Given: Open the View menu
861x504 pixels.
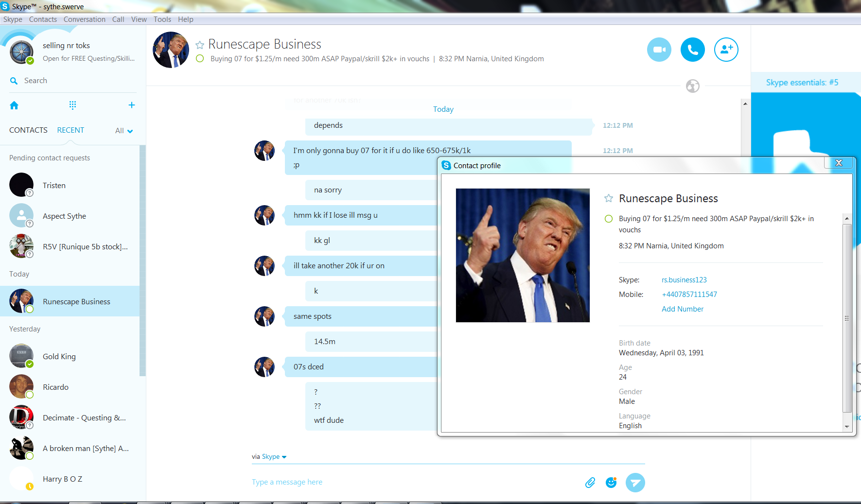Looking at the screenshot, I should tap(139, 19).
